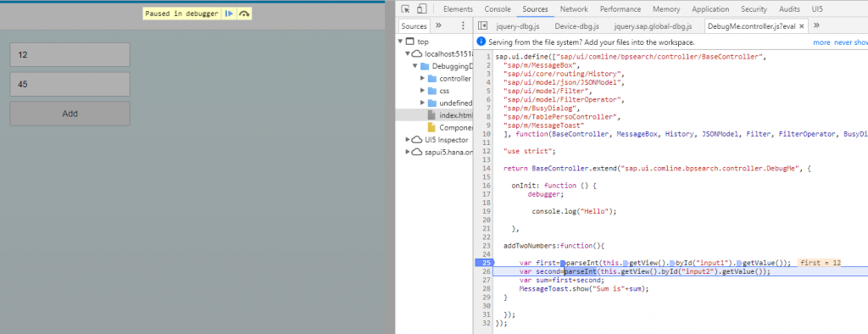
Task: Switch to the Network panel
Action: pyautogui.click(x=574, y=8)
